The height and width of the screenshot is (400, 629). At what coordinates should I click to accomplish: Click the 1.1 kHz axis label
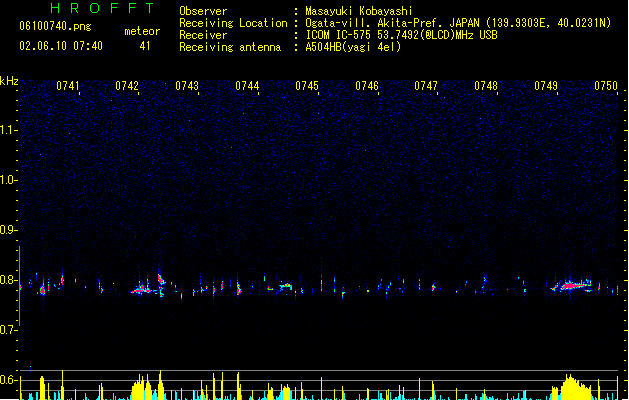click(x=8, y=130)
